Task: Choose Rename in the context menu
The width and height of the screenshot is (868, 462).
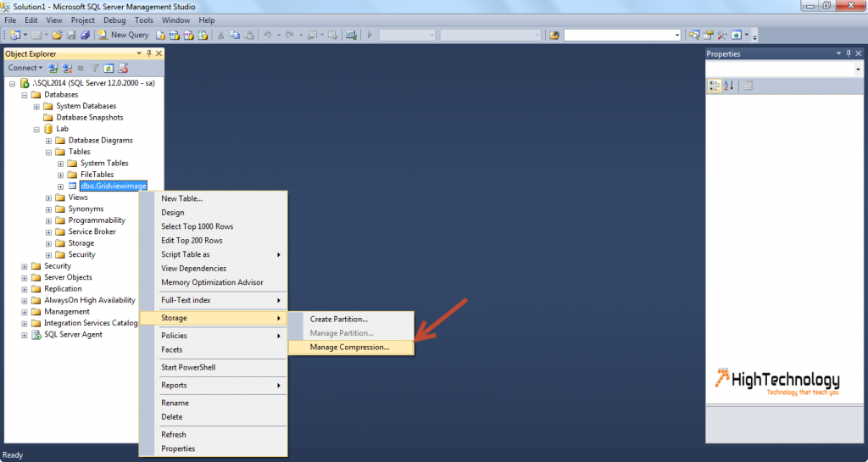Action: click(x=213, y=403)
